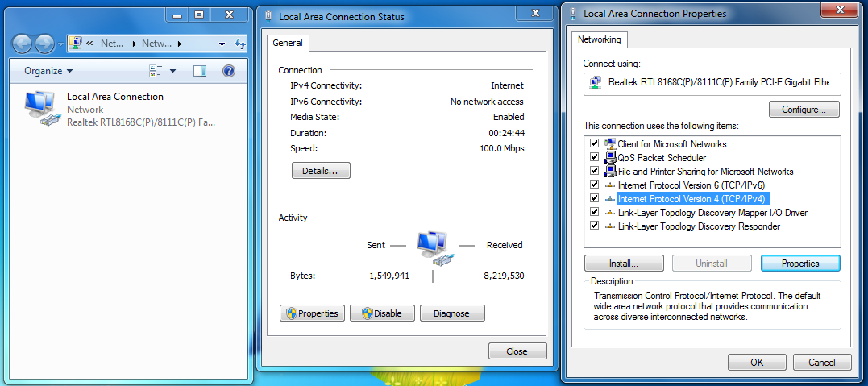Click the first Net... breadcrumb segment
This screenshot has height=386, width=868.
tap(112, 44)
